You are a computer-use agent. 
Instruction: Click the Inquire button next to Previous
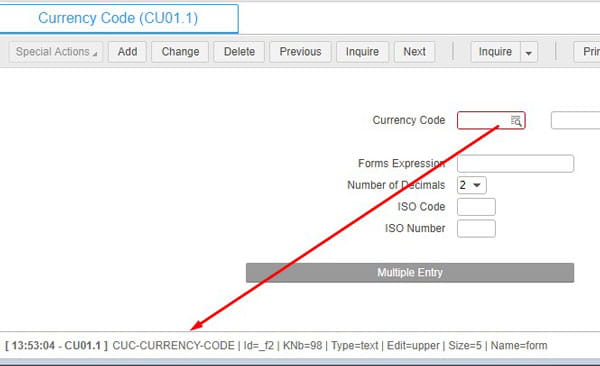pyautogui.click(x=362, y=52)
